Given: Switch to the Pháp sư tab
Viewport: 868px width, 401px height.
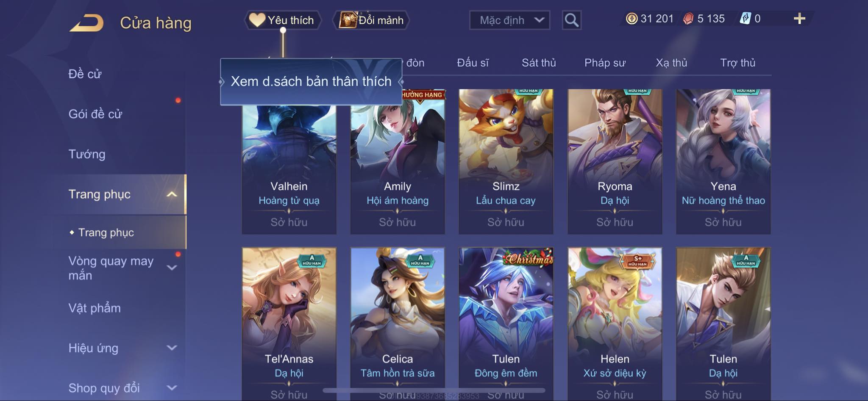Looking at the screenshot, I should [605, 63].
